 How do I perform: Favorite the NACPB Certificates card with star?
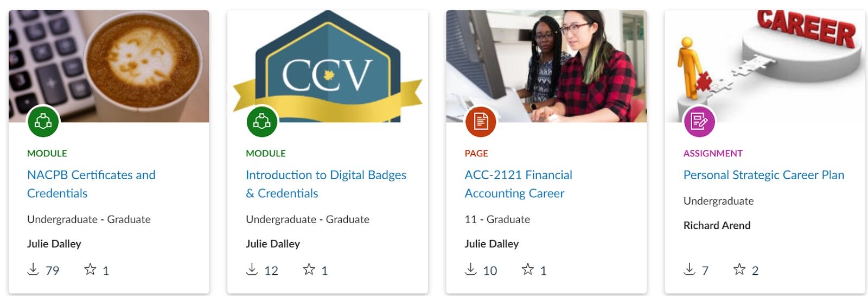90,269
